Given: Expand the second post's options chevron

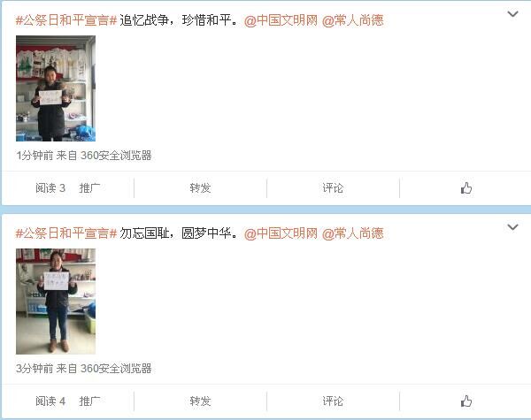Looking at the screenshot, I should click(512, 227).
